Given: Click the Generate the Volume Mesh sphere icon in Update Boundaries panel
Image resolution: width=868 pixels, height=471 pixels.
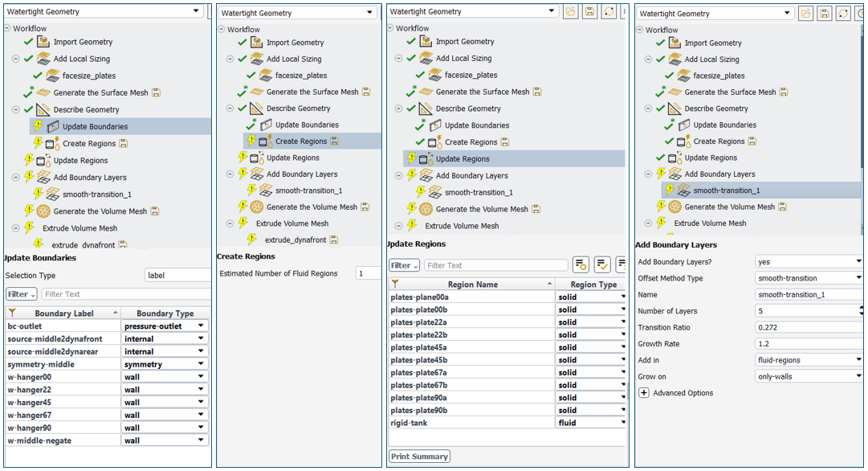Looking at the screenshot, I should (43, 211).
